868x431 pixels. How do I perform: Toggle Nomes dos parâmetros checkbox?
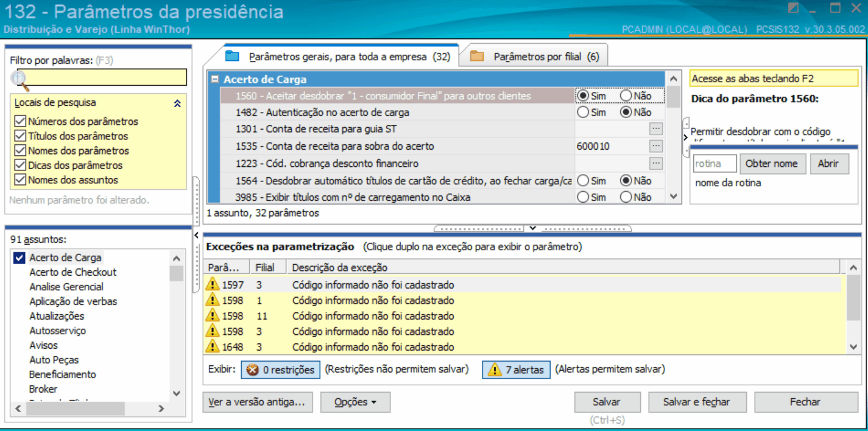[x=20, y=150]
